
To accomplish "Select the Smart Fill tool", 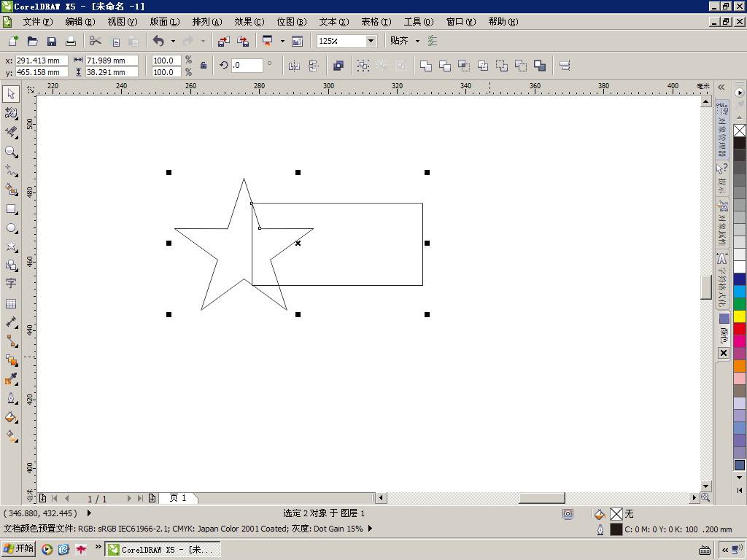I will click(11, 190).
